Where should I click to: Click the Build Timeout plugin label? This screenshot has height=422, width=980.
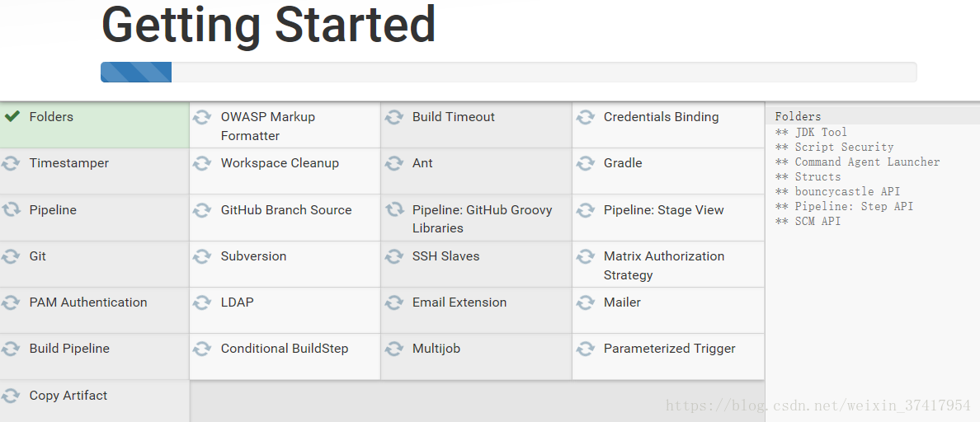tap(453, 117)
